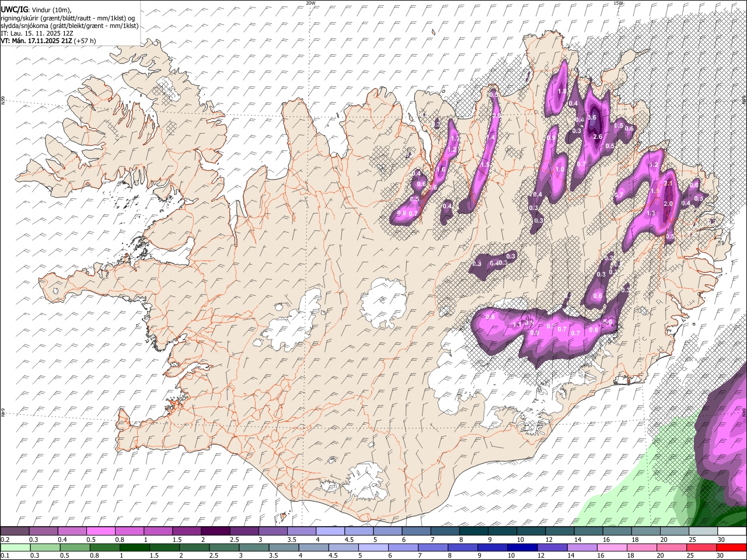Viewport: 747px width, 560px height.
Task: Select the top legend row swatch labeled 0.5
Action: pos(100,531)
